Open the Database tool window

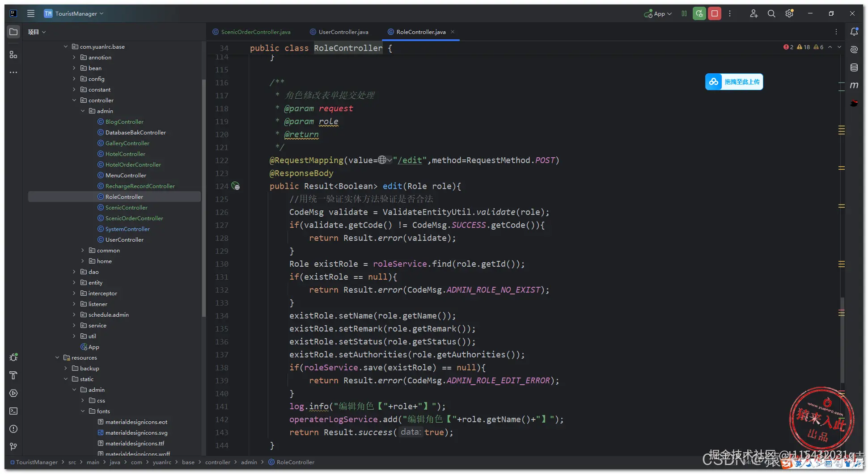[854, 67]
